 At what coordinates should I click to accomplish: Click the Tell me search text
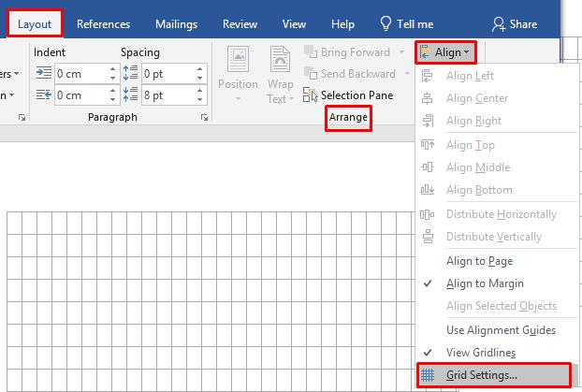415,24
